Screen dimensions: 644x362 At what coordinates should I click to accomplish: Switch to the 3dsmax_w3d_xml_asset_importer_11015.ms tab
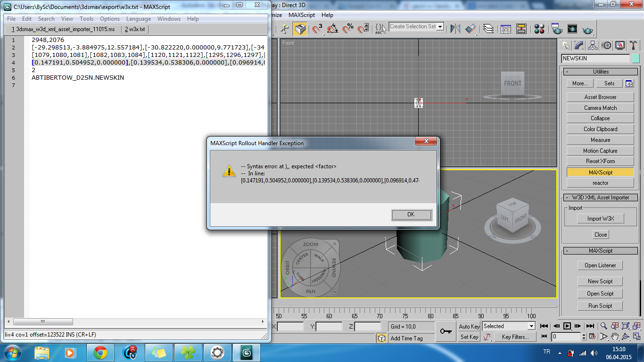(x=63, y=29)
